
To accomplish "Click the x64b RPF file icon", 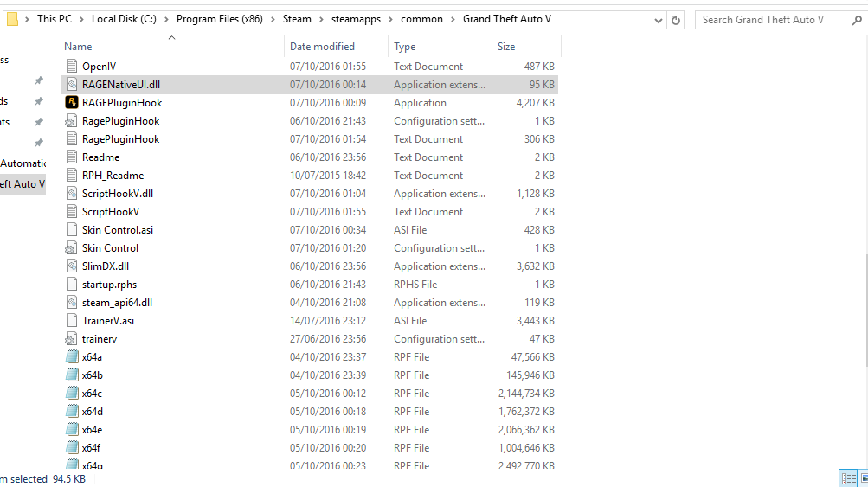I will pyautogui.click(x=72, y=375).
